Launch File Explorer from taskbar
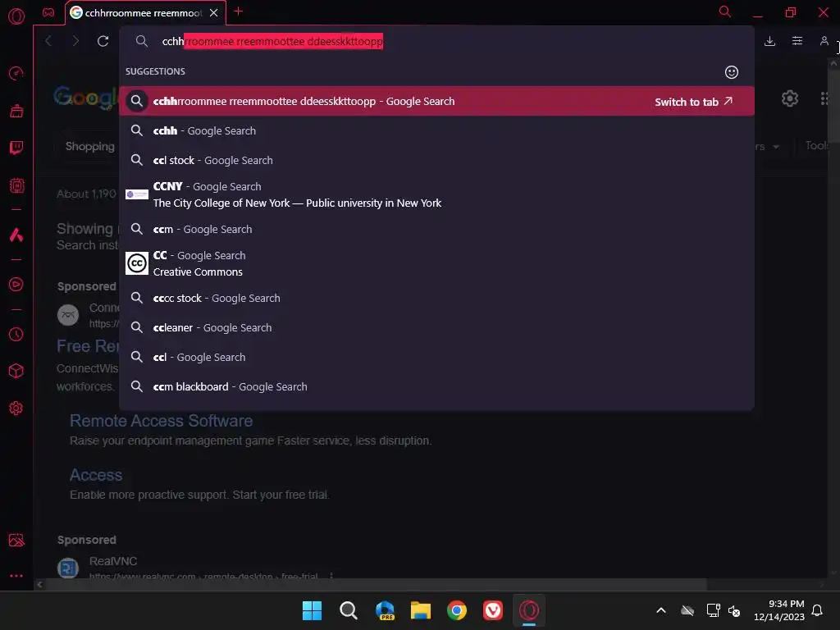Screen dimensions: 840x630 [x=421, y=610]
